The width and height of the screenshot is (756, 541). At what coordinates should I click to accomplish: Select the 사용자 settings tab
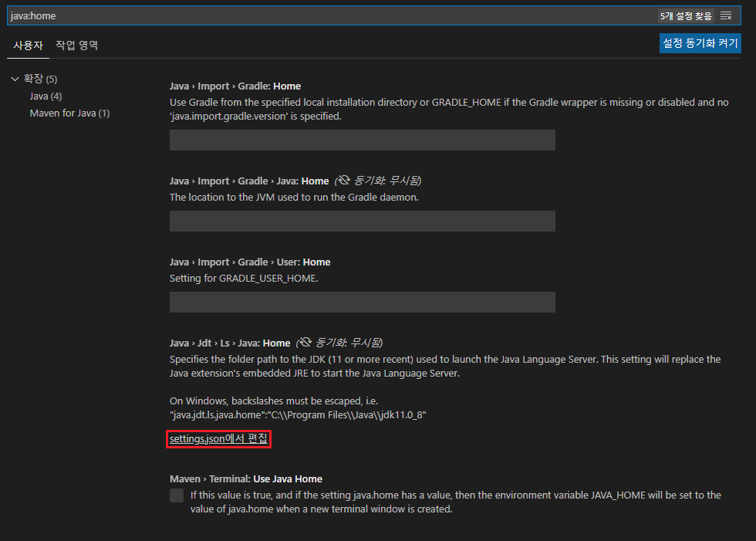click(28, 46)
